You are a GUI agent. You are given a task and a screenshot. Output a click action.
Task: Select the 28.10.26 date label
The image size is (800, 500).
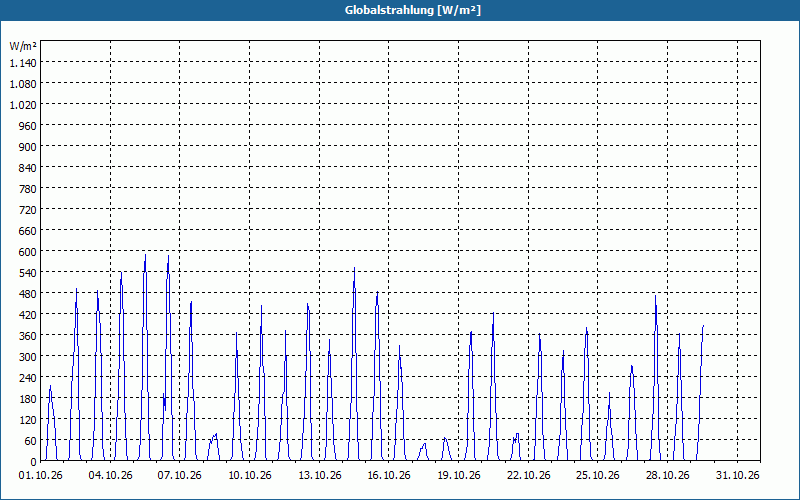667,476
